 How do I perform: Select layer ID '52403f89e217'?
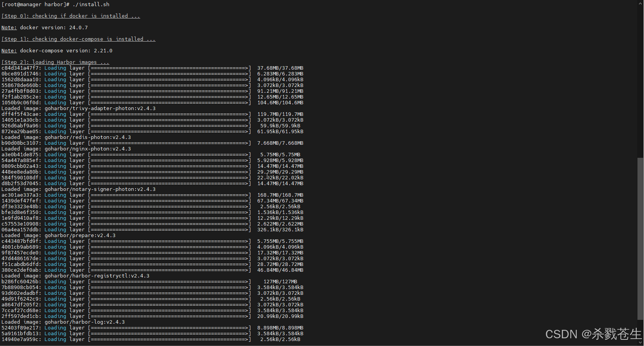[20, 328]
